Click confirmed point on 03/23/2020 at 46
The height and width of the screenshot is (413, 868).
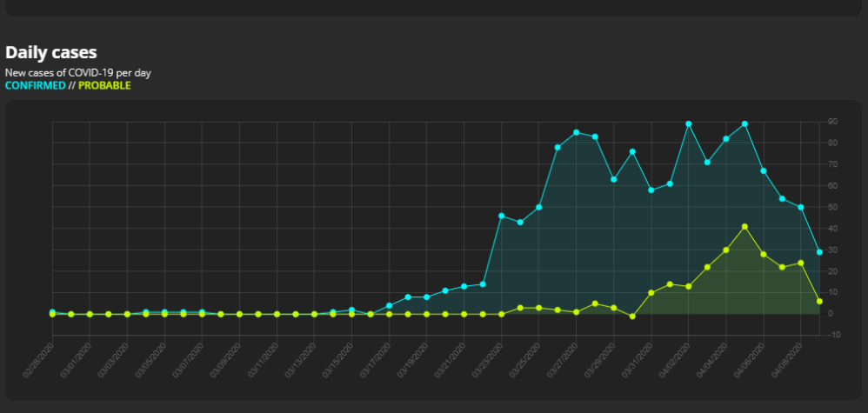pyautogui.click(x=501, y=215)
